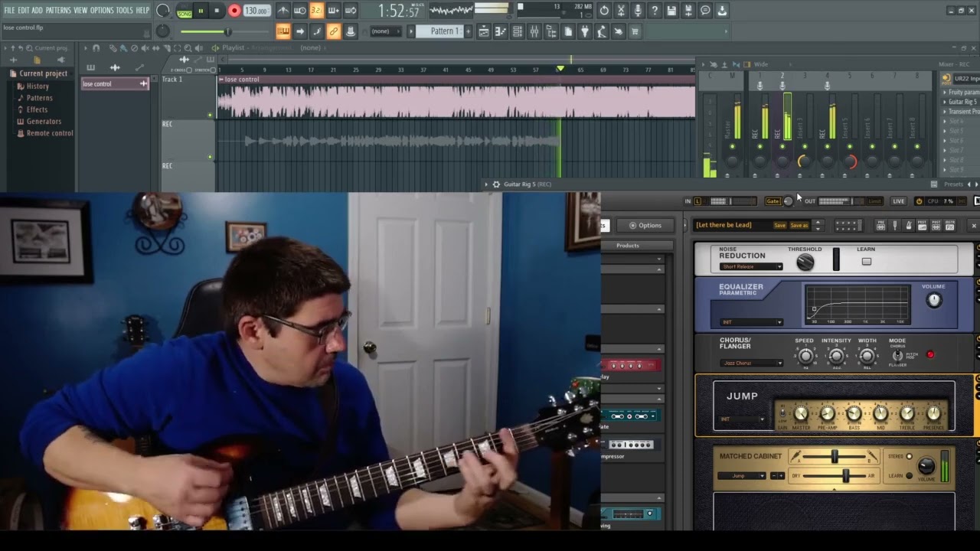The width and height of the screenshot is (980, 551).
Task: Open the Short Release preset dropdown
Action: [751, 267]
